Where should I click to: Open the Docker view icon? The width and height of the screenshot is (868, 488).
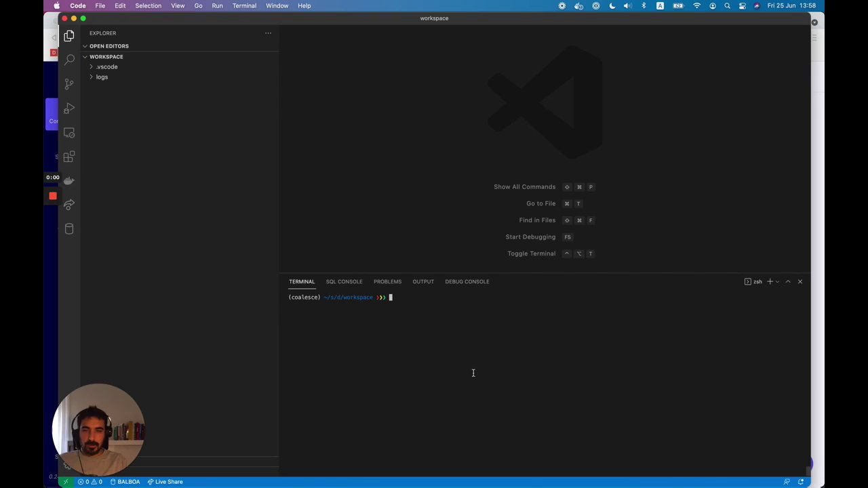69,180
